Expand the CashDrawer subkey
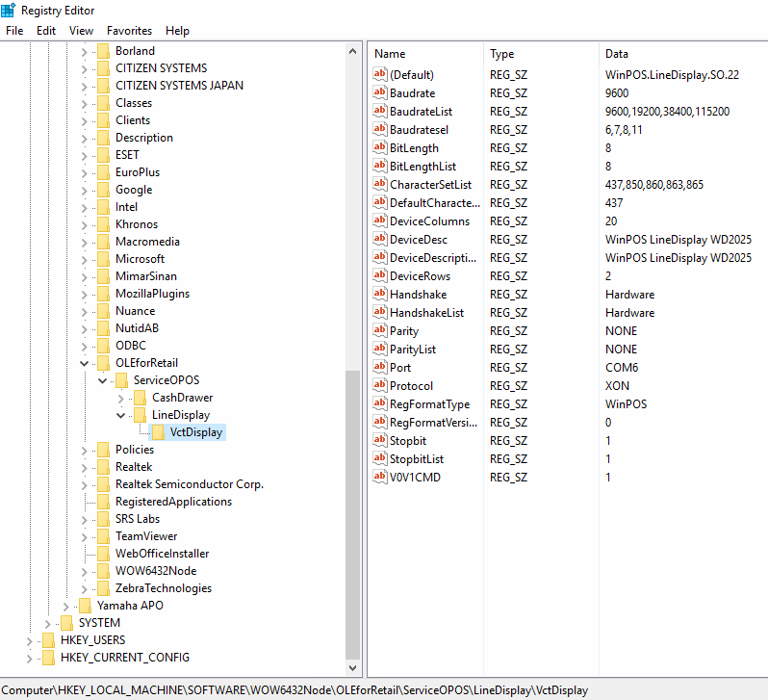768x700 pixels. tap(121, 398)
